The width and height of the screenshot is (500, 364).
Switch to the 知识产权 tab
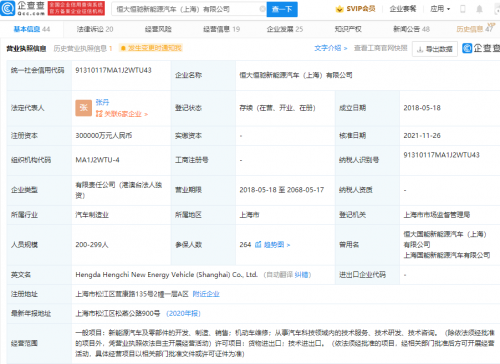[348, 29]
